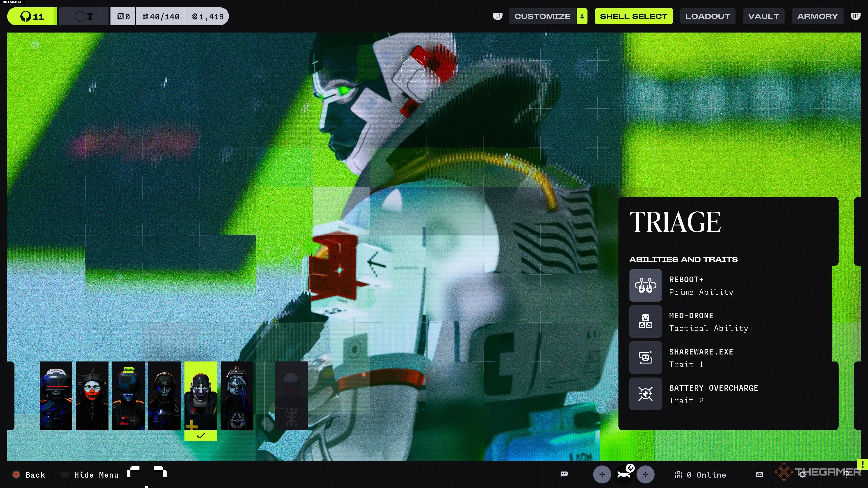This screenshot has width=868, height=488.
Task: Click the 0 Online friends indicator
Action: (x=700, y=474)
